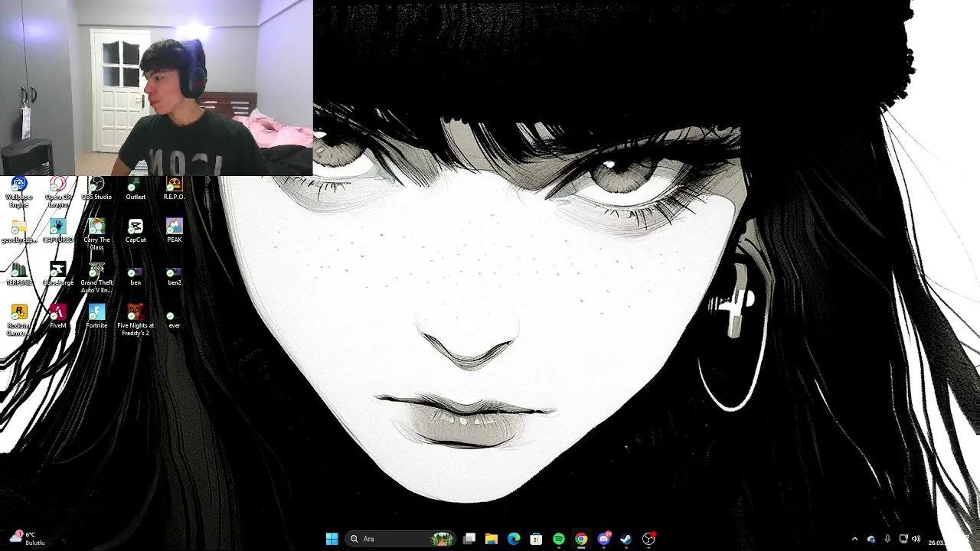The image size is (980, 551).
Task: Open Steam from the taskbar
Action: [626, 539]
